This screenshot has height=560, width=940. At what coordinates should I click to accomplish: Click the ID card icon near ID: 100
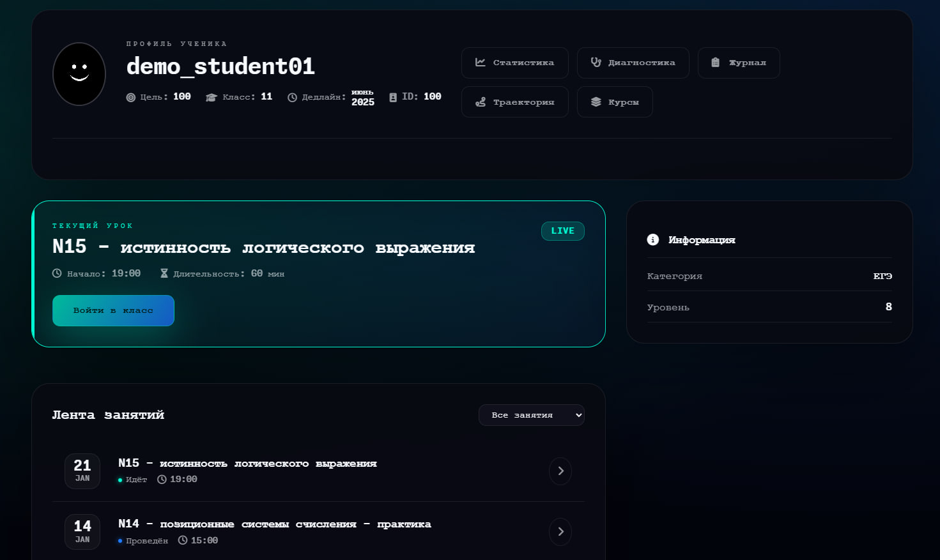(x=393, y=97)
